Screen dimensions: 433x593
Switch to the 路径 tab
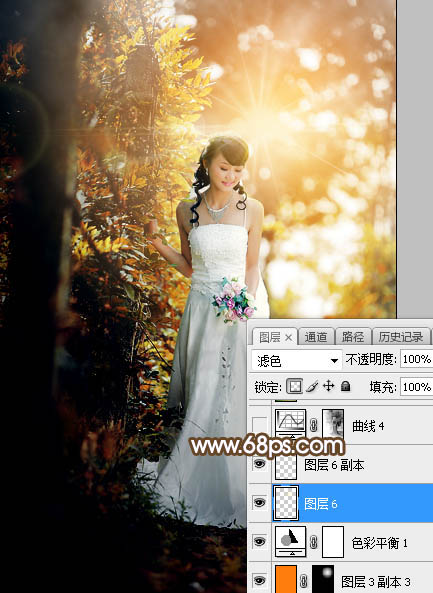click(352, 336)
